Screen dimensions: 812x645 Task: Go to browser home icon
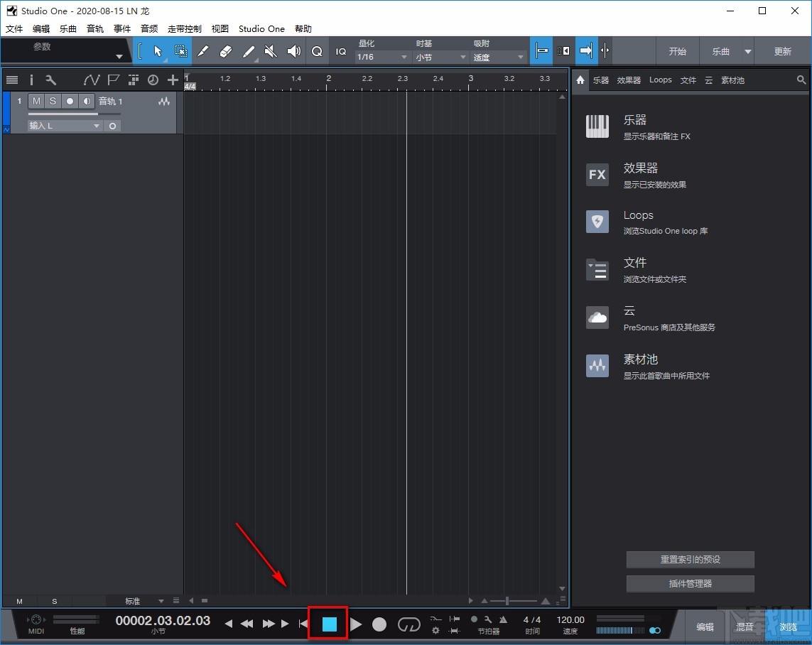click(580, 80)
